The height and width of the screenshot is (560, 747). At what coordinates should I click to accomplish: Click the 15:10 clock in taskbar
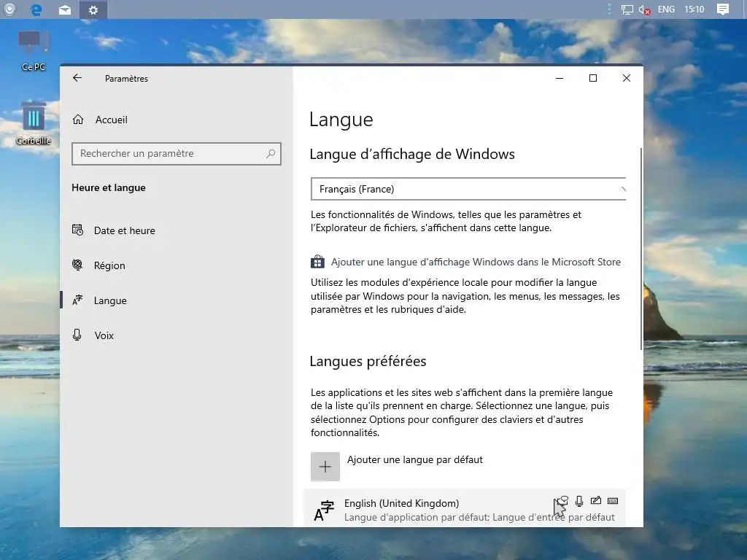694,9
